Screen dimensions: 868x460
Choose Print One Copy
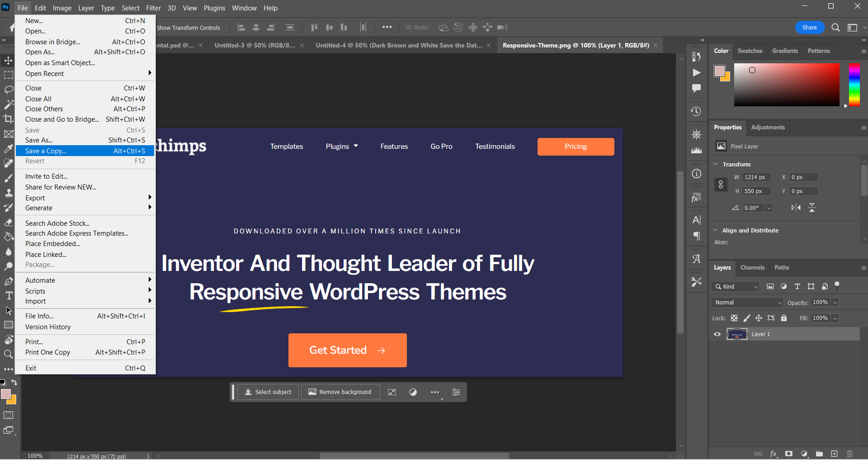(85, 352)
